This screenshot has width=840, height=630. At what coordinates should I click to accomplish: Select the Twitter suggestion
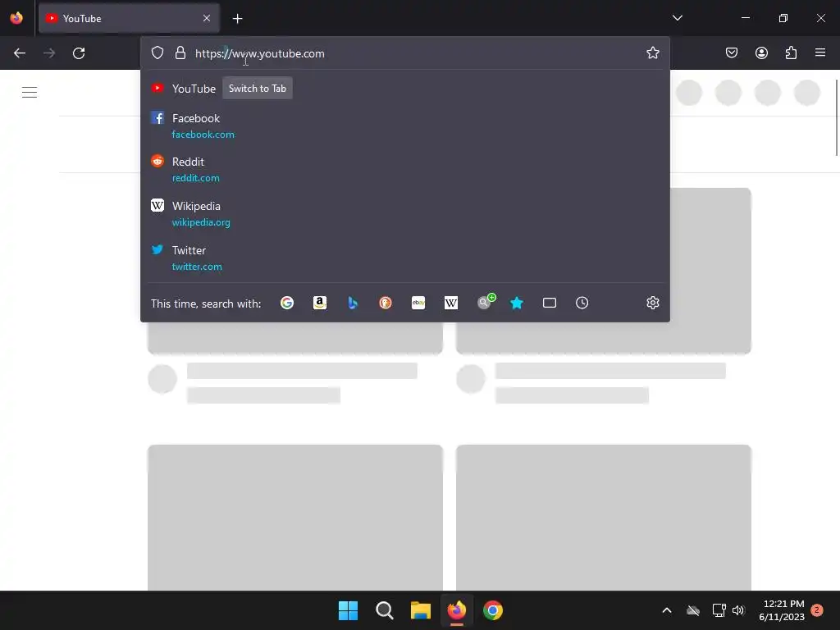pos(405,258)
